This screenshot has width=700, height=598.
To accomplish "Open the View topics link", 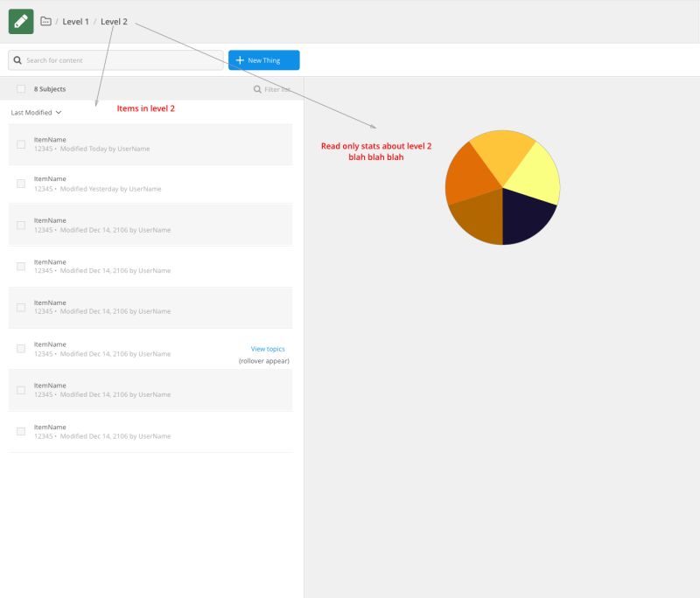I will (x=267, y=348).
